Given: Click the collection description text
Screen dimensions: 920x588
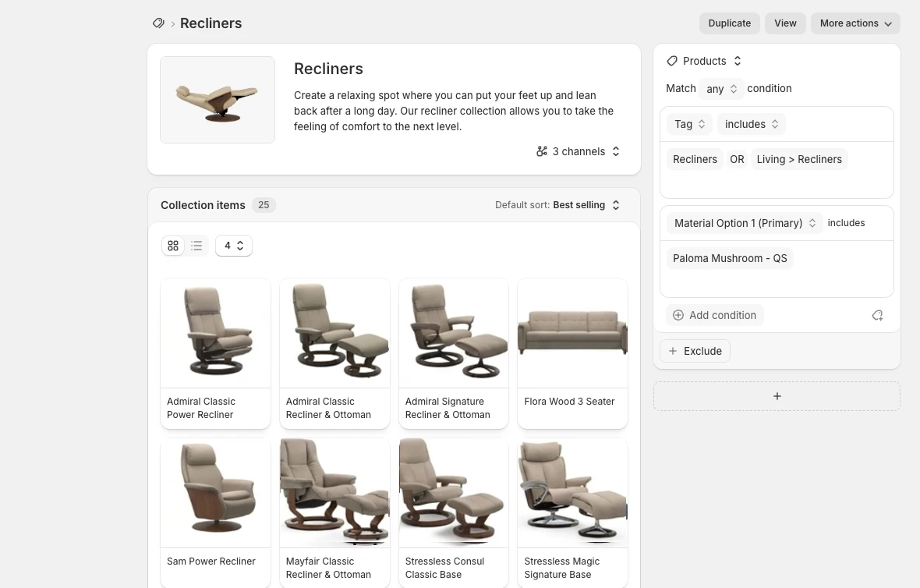Looking at the screenshot, I should pos(454,111).
